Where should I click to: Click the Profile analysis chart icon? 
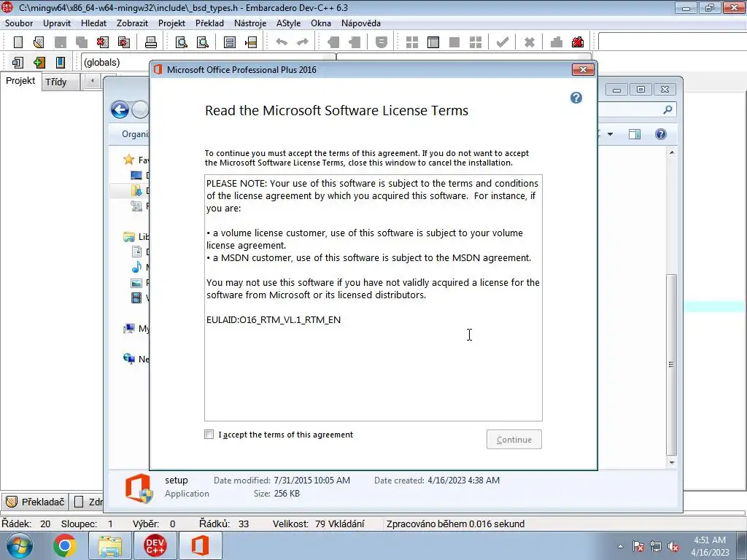[557, 42]
